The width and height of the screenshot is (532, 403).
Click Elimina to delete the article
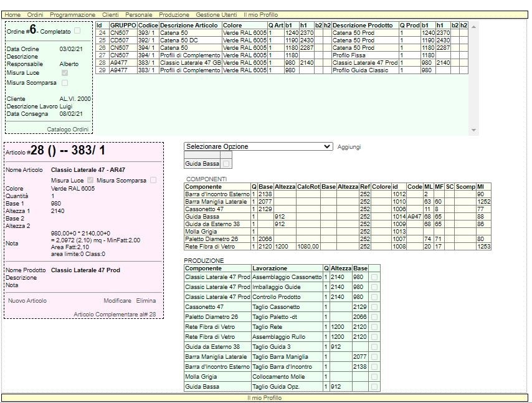146,301
